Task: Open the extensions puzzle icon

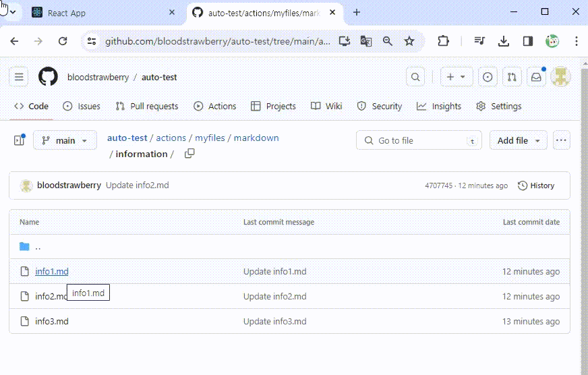Action: pos(443,41)
